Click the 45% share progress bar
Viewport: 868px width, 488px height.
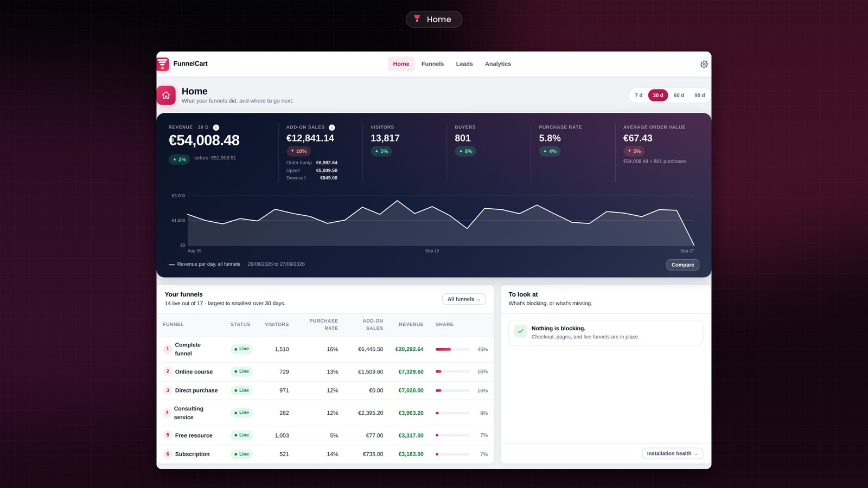(452, 349)
